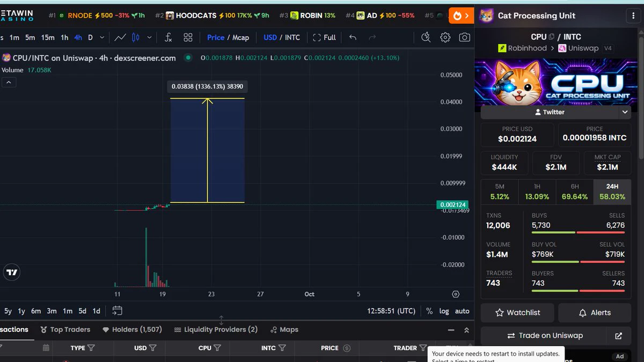
Task: Switch to Liquidity Providers (2) tab
Action: point(216,330)
